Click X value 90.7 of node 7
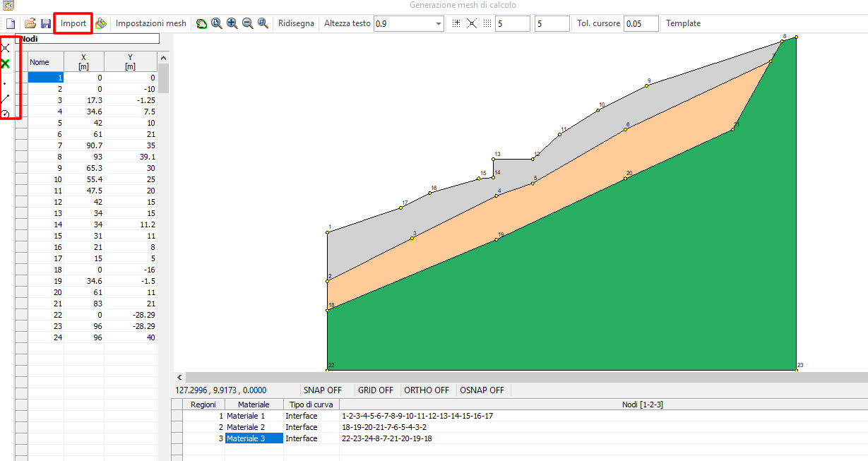The height and width of the screenshot is (461, 868). [83, 145]
